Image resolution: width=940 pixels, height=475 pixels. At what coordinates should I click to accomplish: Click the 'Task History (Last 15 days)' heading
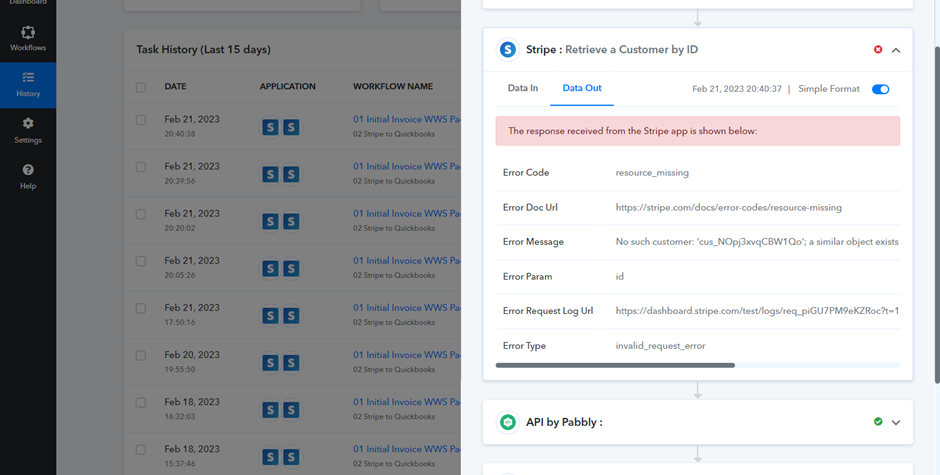coord(203,50)
